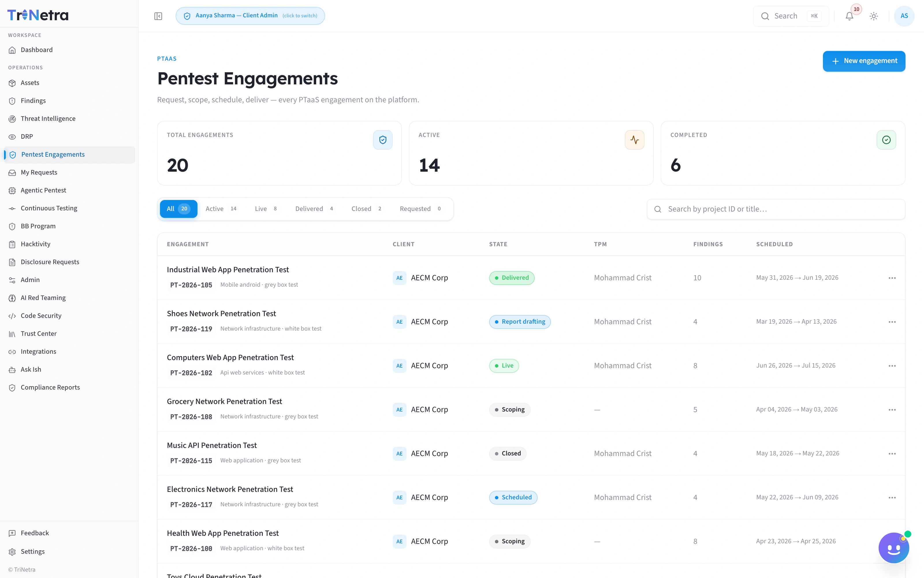Click the My Requests inbox icon
This screenshot has height=578, width=924.
click(12, 173)
